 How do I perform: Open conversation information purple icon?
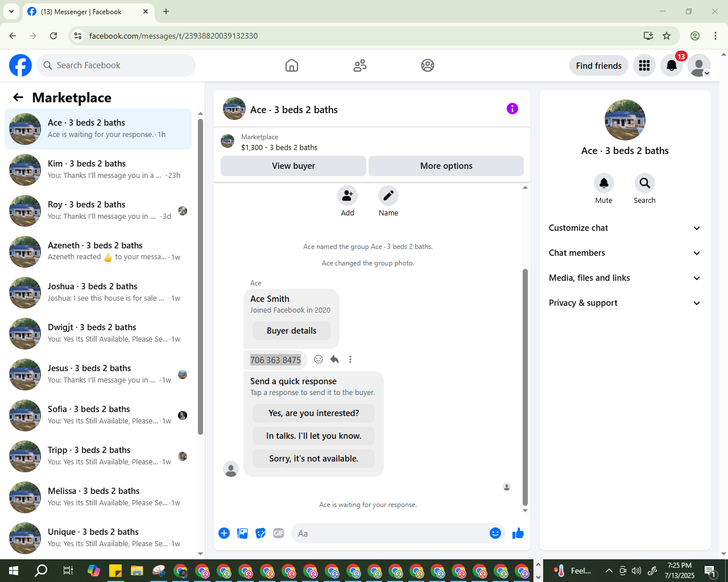point(512,109)
